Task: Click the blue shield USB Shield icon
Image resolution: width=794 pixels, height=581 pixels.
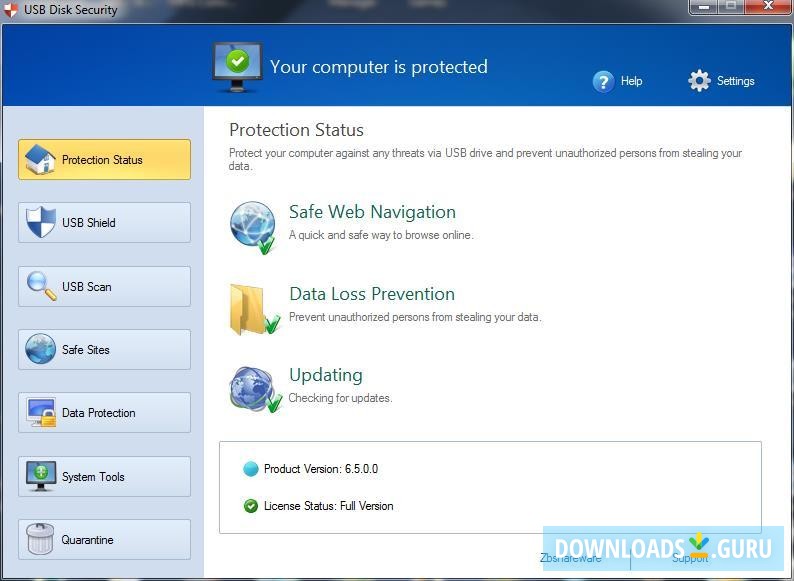Action: tap(41, 222)
